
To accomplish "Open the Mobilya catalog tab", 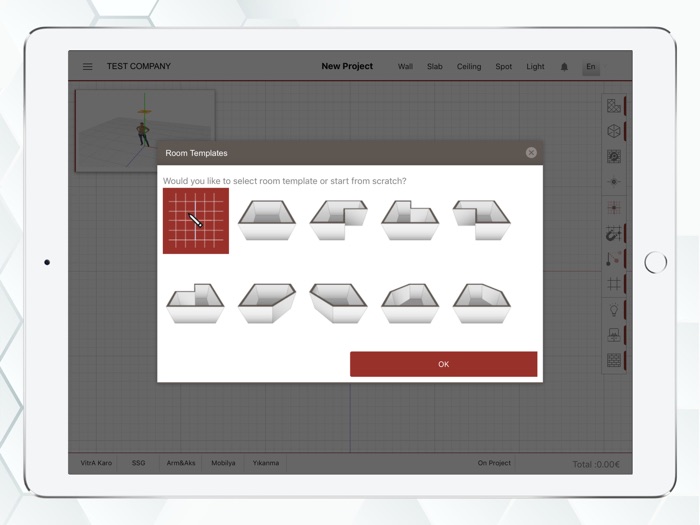I will point(223,463).
